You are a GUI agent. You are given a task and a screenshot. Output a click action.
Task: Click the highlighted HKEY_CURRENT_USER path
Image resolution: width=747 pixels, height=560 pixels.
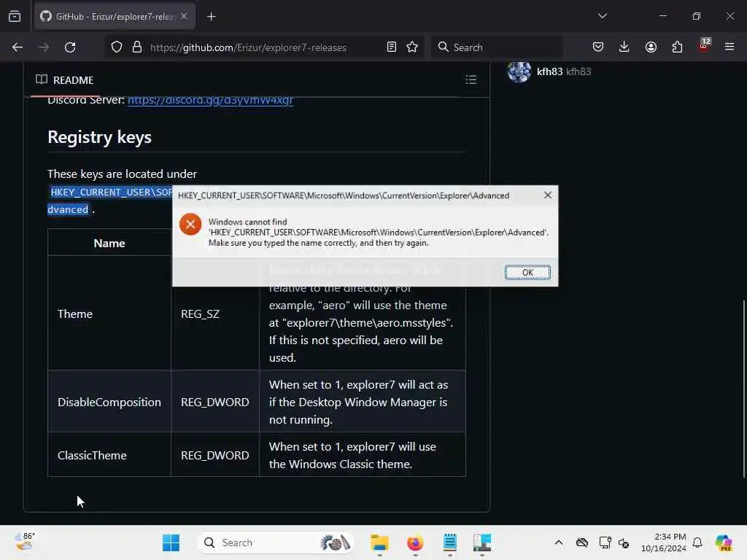pos(111,192)
